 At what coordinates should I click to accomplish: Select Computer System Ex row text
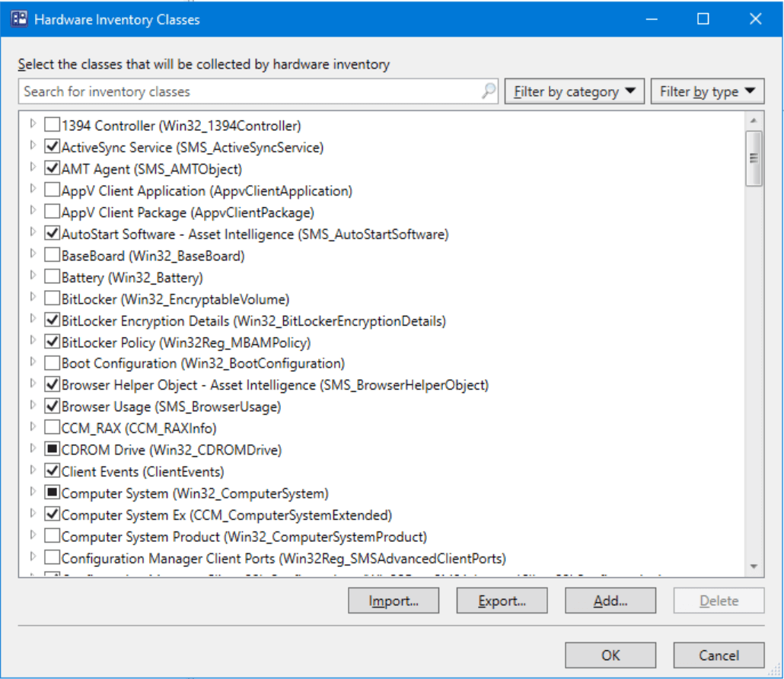coord(227,515)
